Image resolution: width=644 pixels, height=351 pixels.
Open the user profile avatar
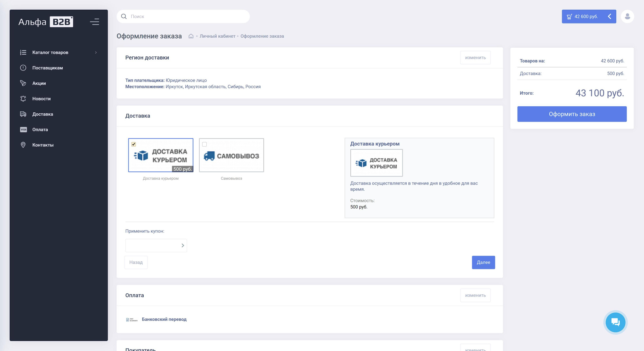tap(627, 16)
